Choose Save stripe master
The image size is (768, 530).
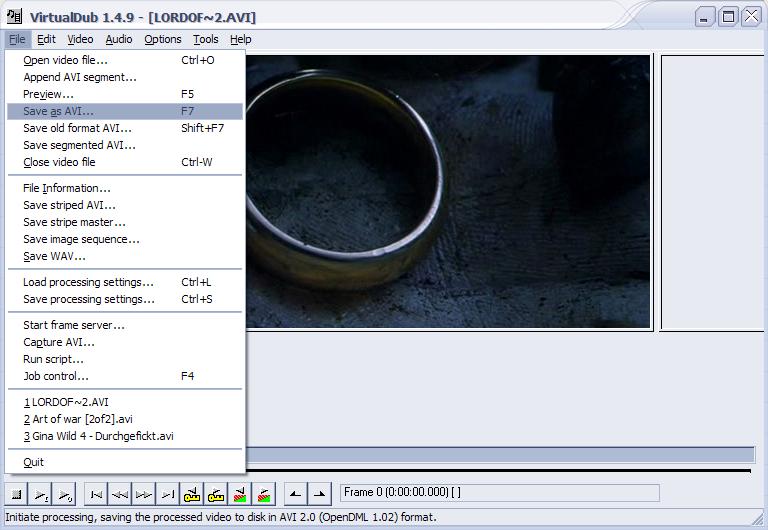pyautogui.click(x=125, y=222)
